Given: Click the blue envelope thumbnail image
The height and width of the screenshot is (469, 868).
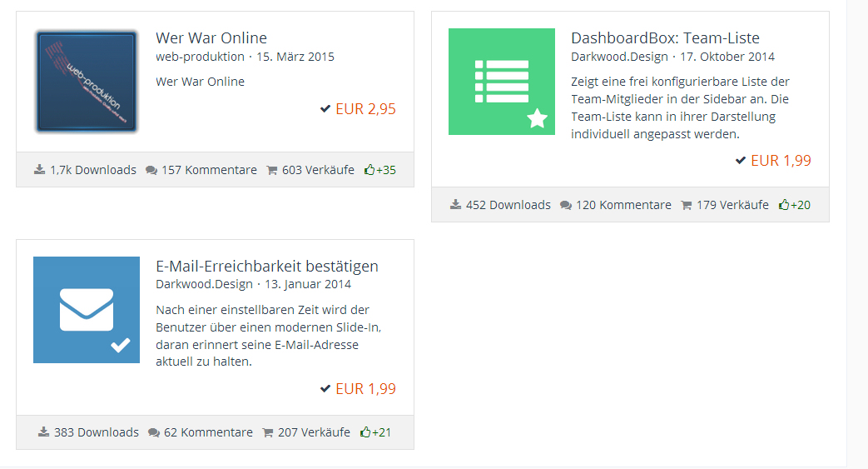Looking at the screenshot, I should pos(87,310).
